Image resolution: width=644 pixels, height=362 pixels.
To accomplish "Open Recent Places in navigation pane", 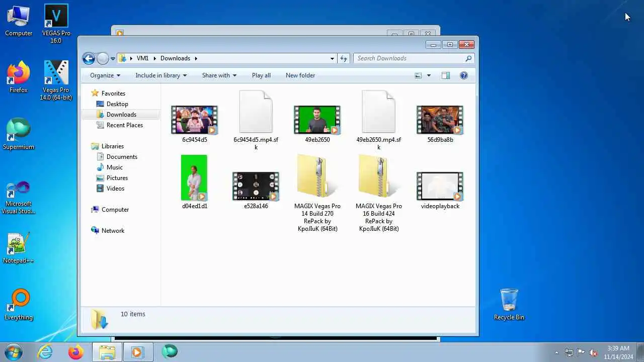I will pos(124,125).
